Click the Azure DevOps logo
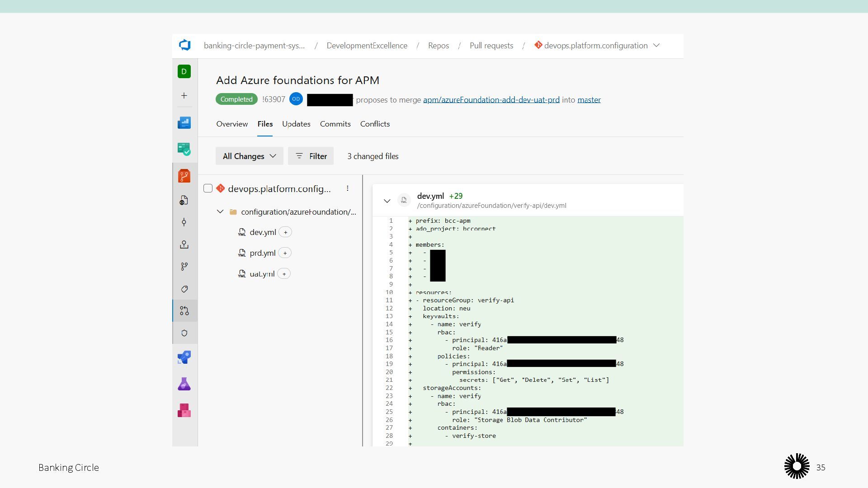The image size is (868, 488). point(184,45)
